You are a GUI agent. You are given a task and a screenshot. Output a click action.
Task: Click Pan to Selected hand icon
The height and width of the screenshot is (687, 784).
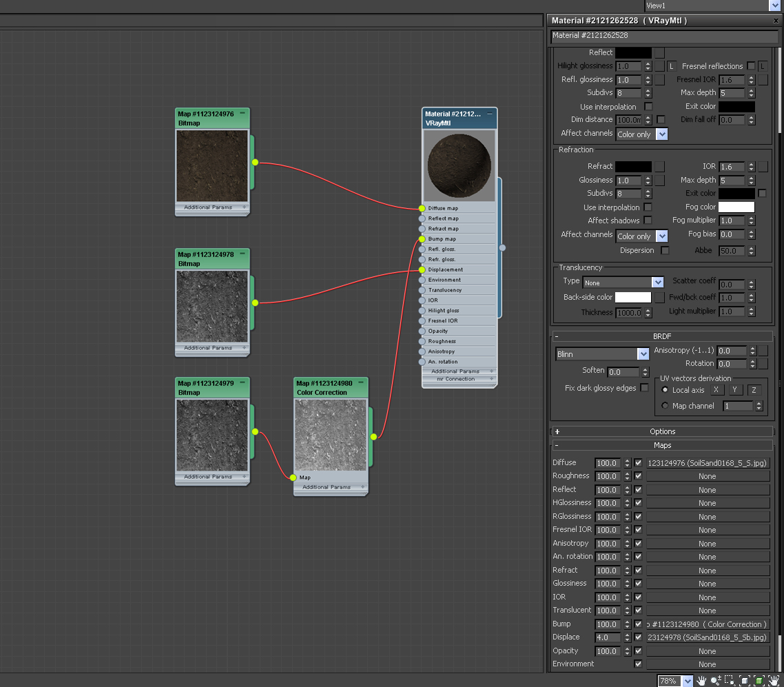pyautogui.click(x=774, y=681)
